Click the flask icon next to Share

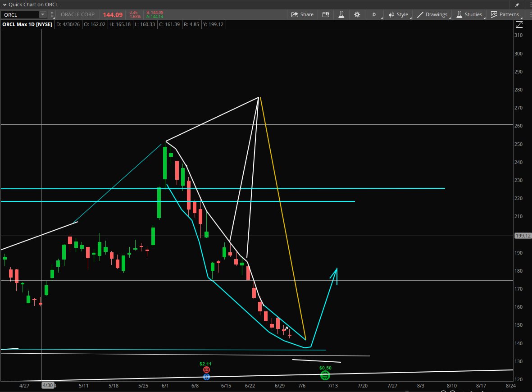341,14
